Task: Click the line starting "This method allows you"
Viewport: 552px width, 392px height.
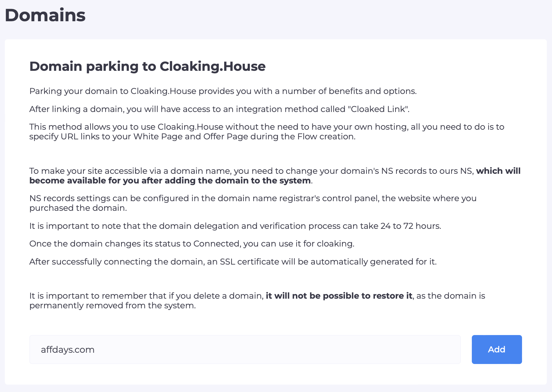Action: pos(266,127)
